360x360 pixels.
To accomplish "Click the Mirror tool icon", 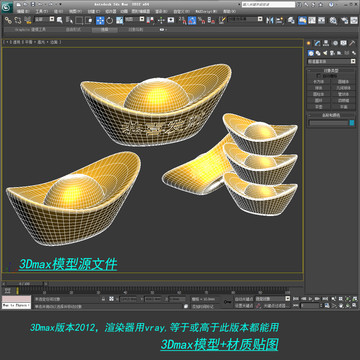I will tap(270, 20).
